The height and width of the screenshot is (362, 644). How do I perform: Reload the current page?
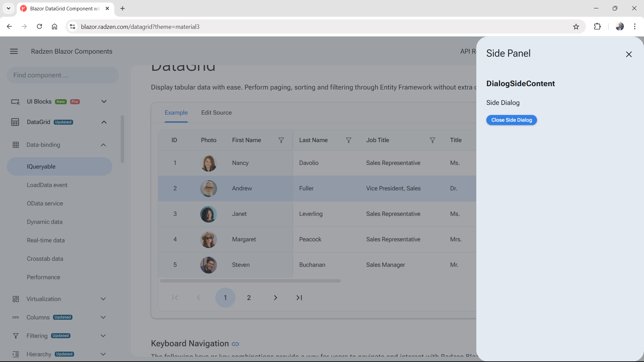point(39,26)
